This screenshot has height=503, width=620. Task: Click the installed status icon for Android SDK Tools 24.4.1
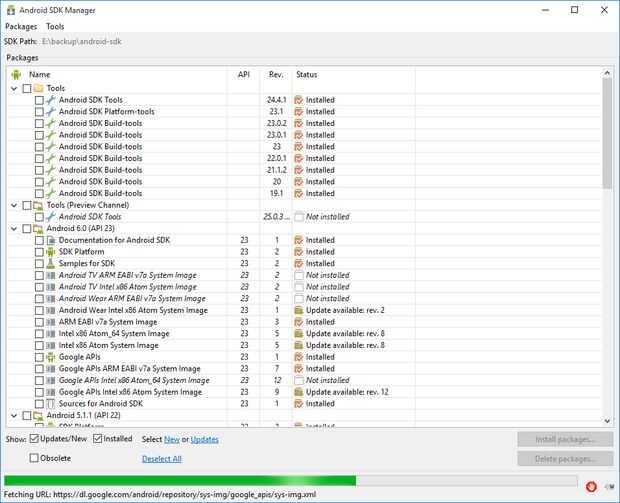click(x=299, y=100)
